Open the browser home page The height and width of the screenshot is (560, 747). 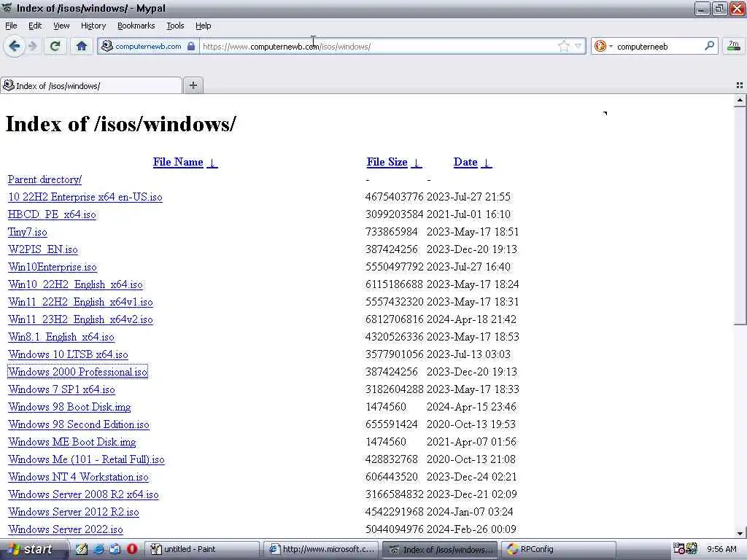(x=82, y=46)
